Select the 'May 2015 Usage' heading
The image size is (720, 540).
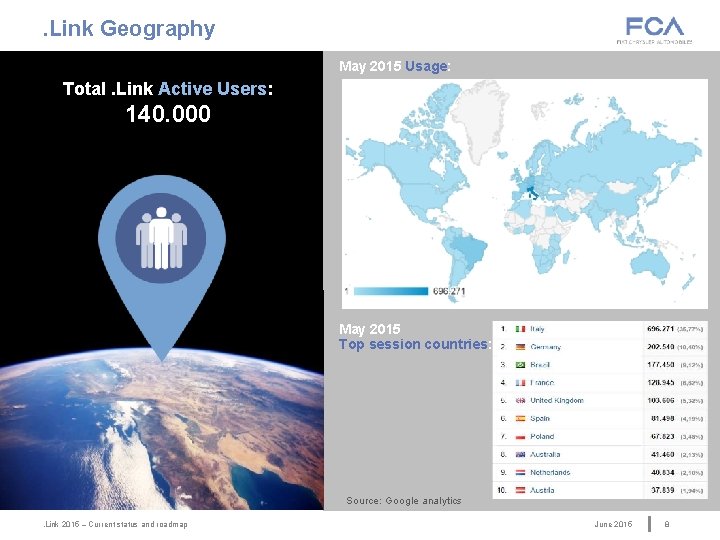(x=395, y=66)
